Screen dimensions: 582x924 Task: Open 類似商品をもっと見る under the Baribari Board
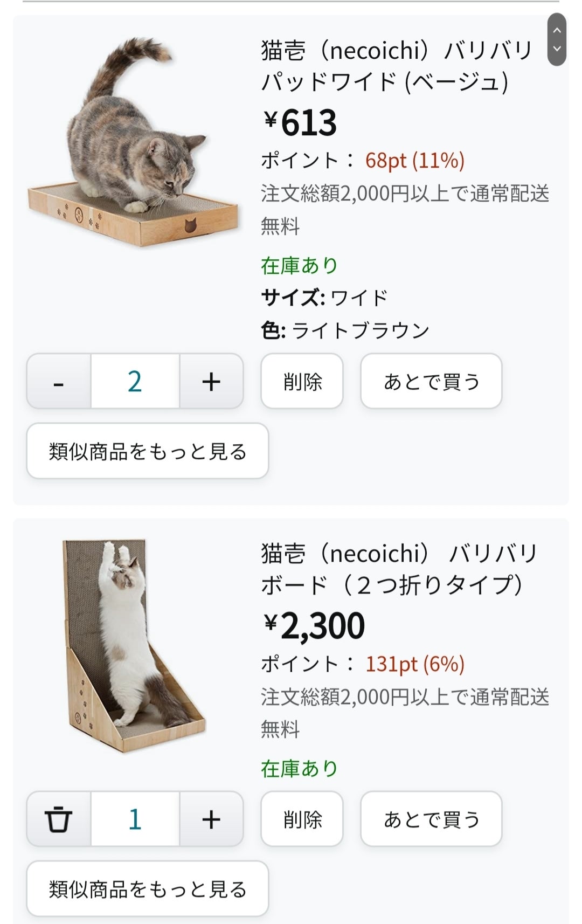click(147, 889)
